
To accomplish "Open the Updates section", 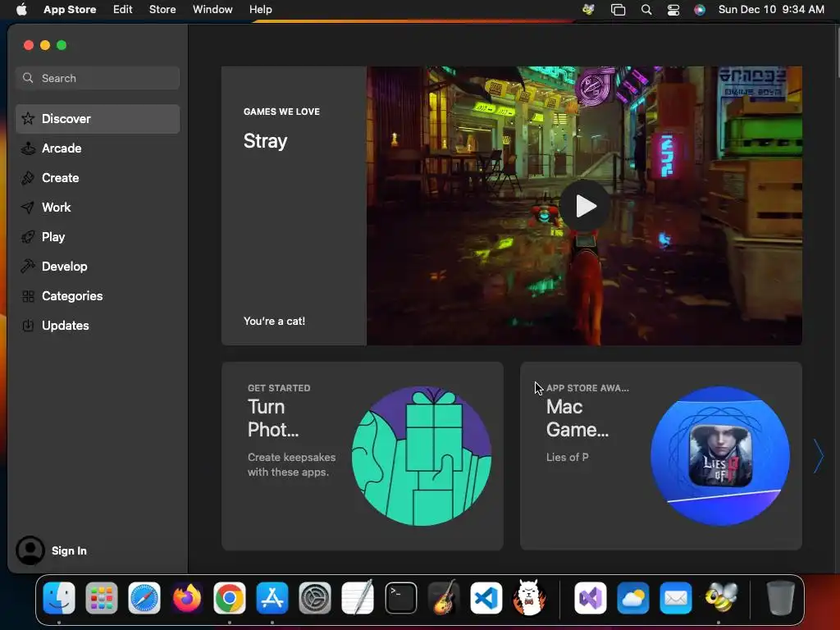I will pos(98,325).
